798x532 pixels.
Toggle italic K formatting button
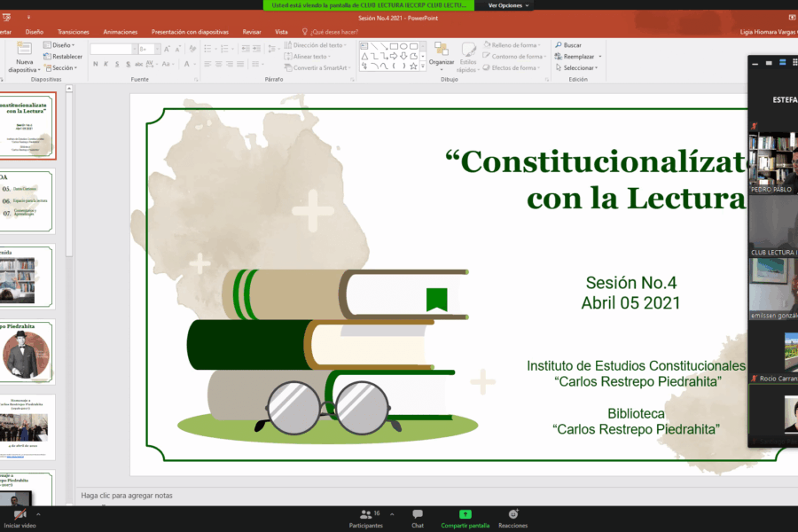coord(106,64)
